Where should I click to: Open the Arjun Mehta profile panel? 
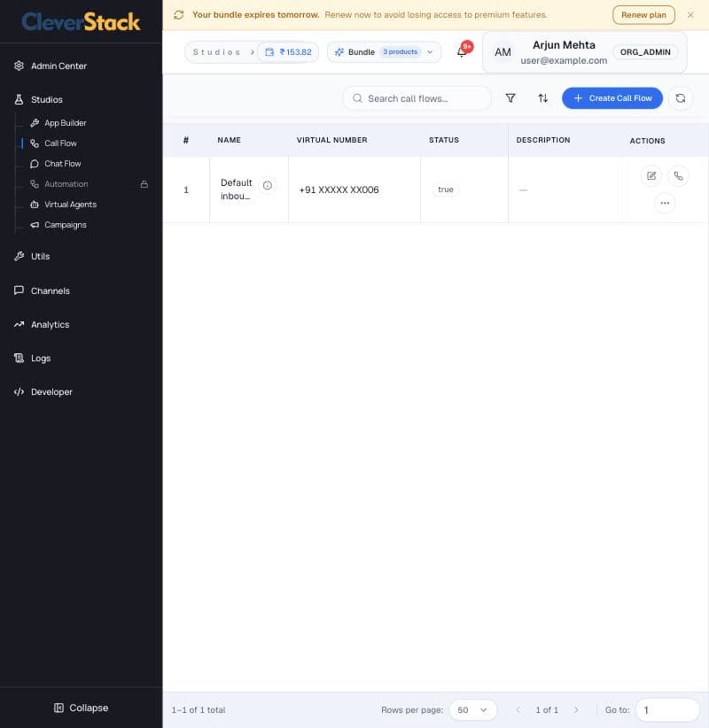tap(585, 52)
